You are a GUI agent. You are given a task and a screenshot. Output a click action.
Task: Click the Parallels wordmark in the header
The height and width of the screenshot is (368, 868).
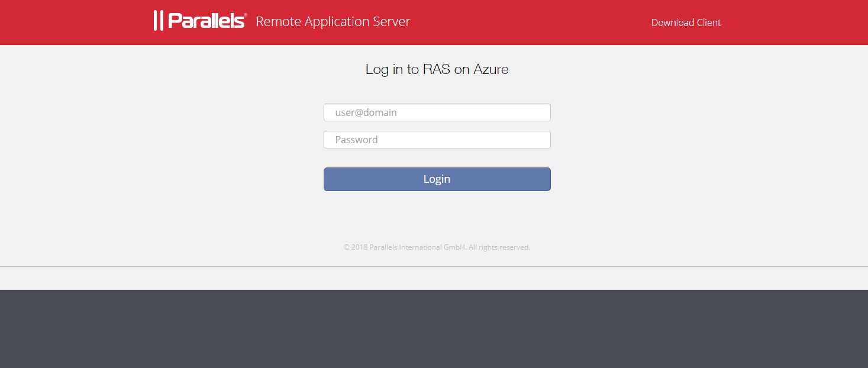pos(206,21)
